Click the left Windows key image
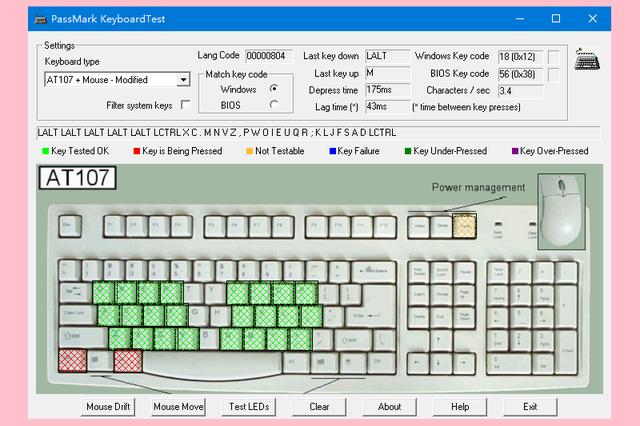 pos(100,361)
